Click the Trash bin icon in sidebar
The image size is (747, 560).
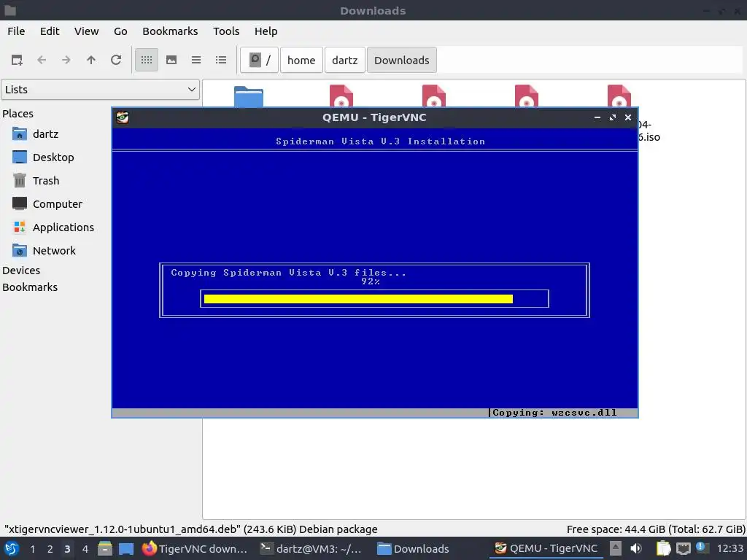point(20,181)
